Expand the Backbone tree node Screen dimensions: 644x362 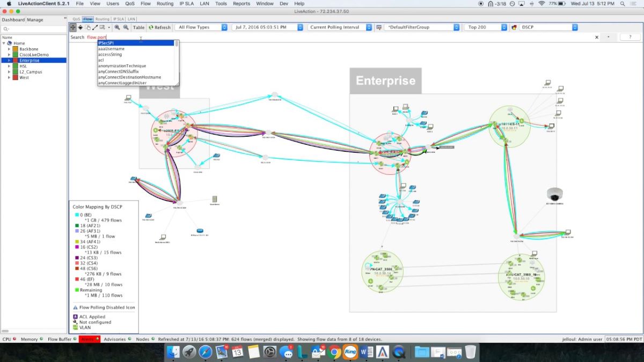pyautogui.click(x=10, y=49)
